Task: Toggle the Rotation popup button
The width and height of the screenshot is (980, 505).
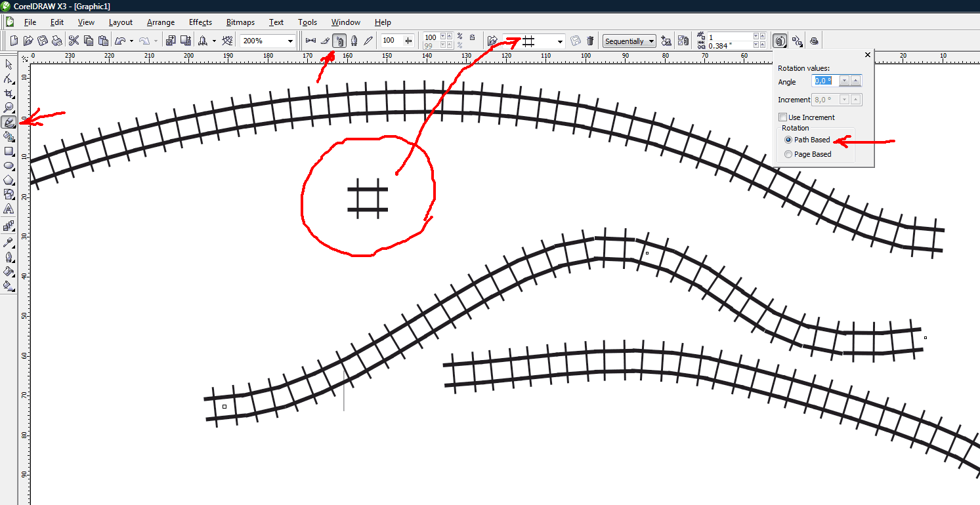Action: point(780,41)
